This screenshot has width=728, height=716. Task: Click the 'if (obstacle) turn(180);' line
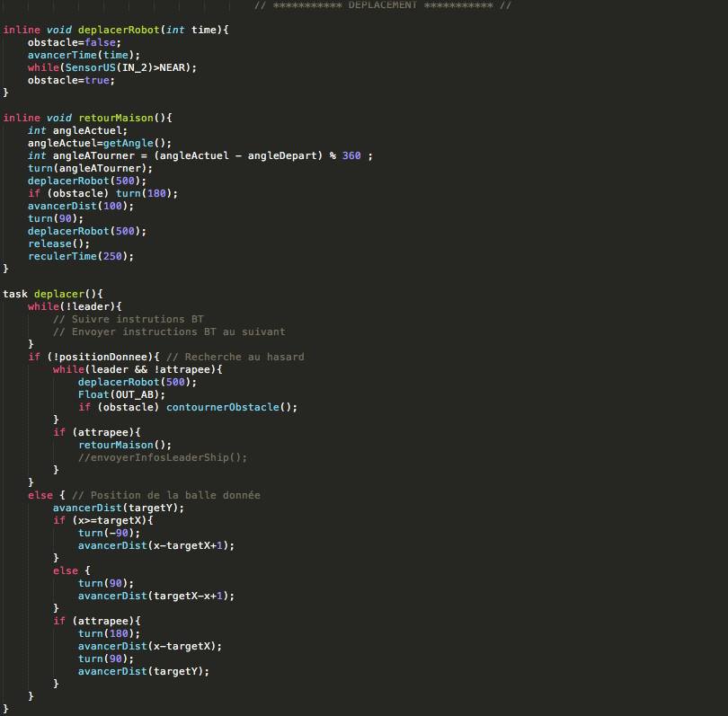tap(102, 193)
